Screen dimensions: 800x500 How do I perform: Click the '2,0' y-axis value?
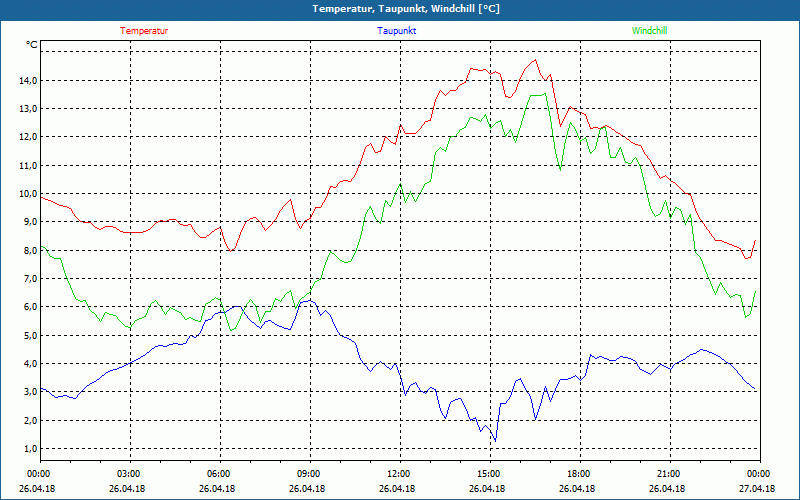[x=30, y=420]
